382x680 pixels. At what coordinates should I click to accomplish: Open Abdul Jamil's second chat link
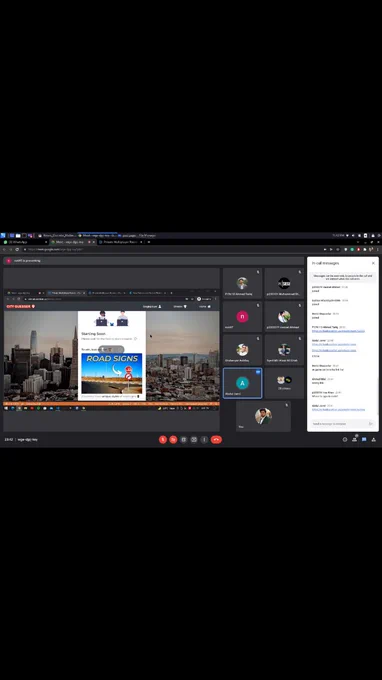click(334, 350)
